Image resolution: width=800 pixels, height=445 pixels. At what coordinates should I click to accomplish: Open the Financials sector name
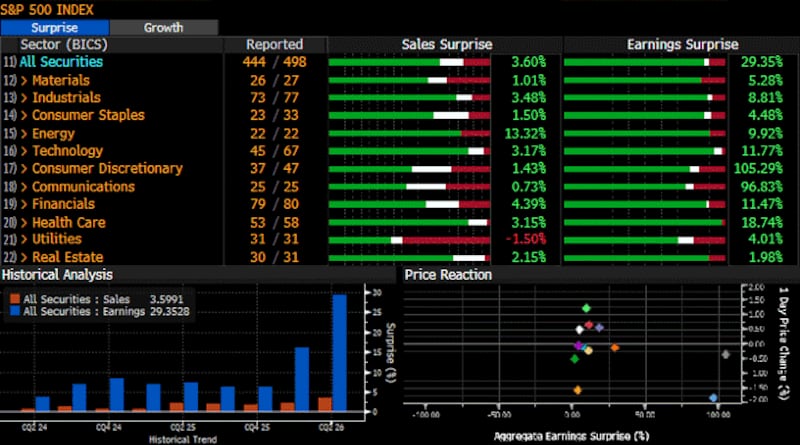pos(63,204)
